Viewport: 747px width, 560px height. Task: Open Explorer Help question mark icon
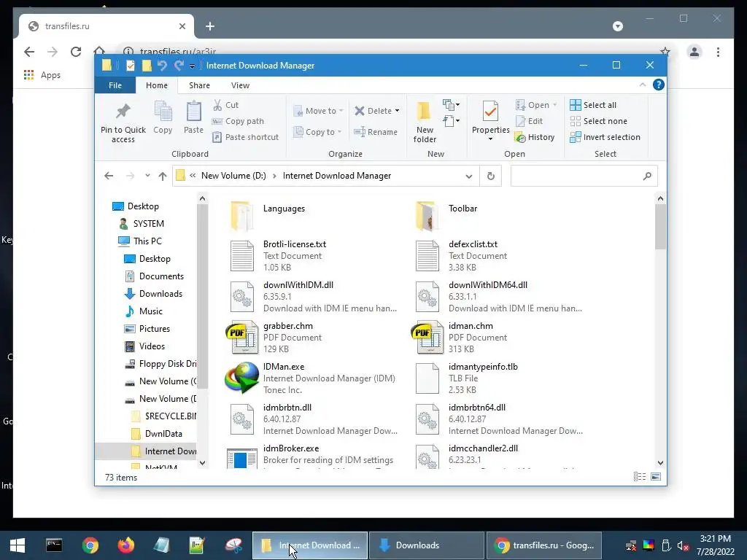[659, 85]
